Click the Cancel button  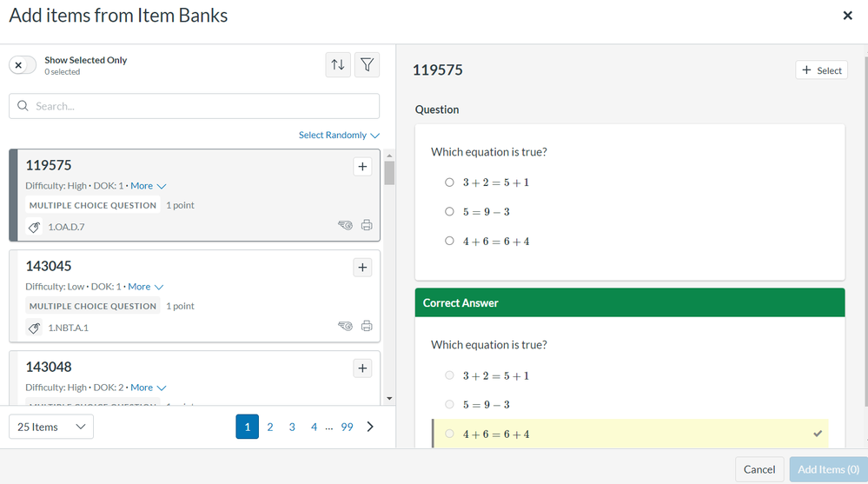pyautogui.click(x=759, y=469)
